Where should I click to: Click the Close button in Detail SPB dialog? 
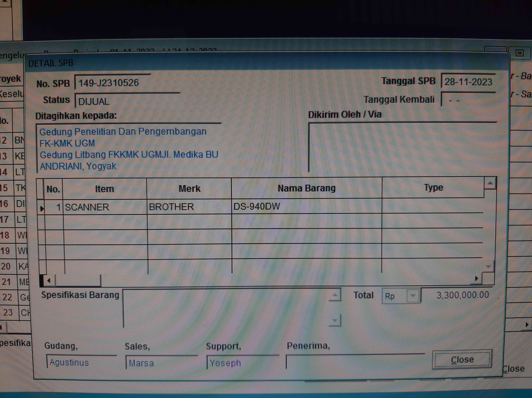462,360
